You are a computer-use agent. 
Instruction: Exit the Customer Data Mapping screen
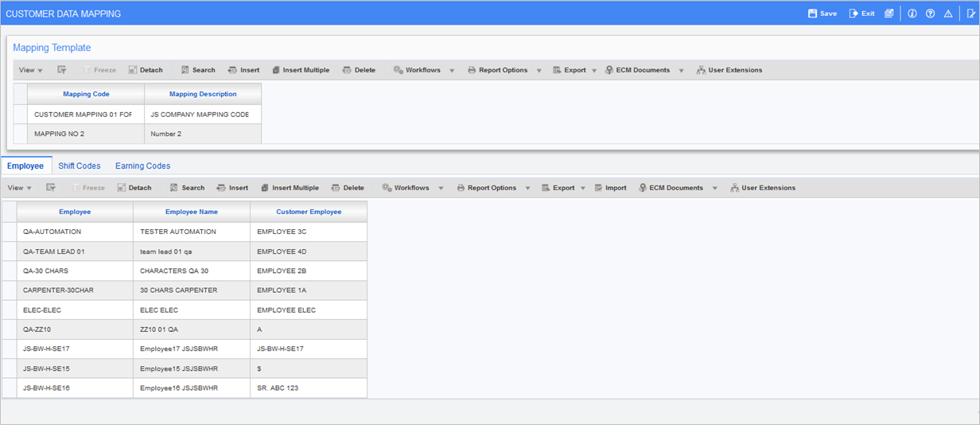[861, 14]
